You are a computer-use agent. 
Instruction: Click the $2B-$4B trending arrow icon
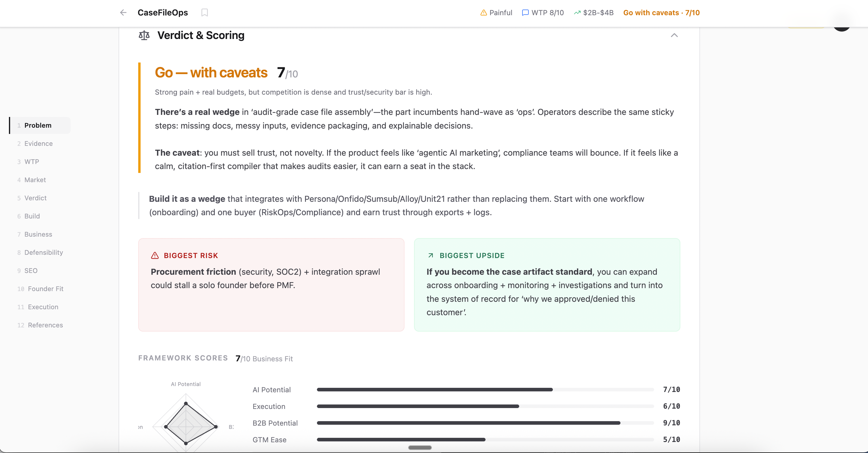[x=577, y=13]
